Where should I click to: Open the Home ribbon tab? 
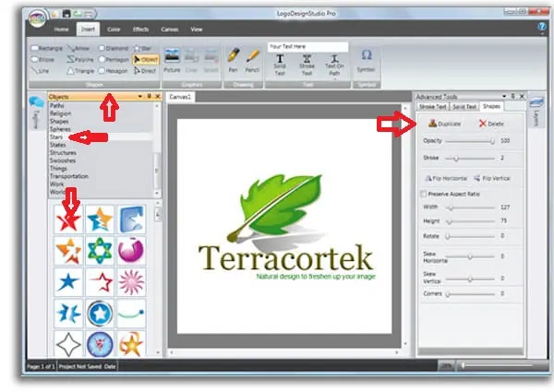tap(61, 30)
